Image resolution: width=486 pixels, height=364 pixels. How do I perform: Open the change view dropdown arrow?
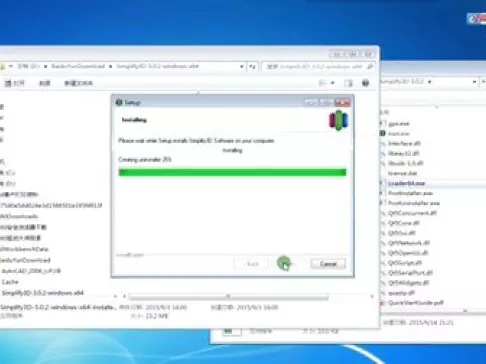[332, 83]
